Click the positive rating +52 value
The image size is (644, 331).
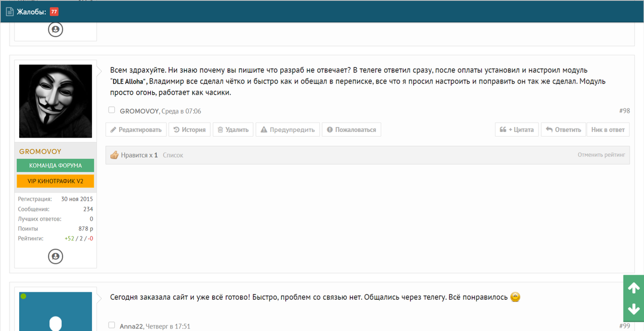[69, 238]
